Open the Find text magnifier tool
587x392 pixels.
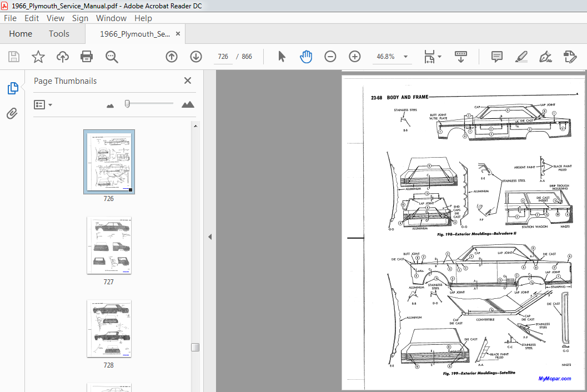click(112, 57)
